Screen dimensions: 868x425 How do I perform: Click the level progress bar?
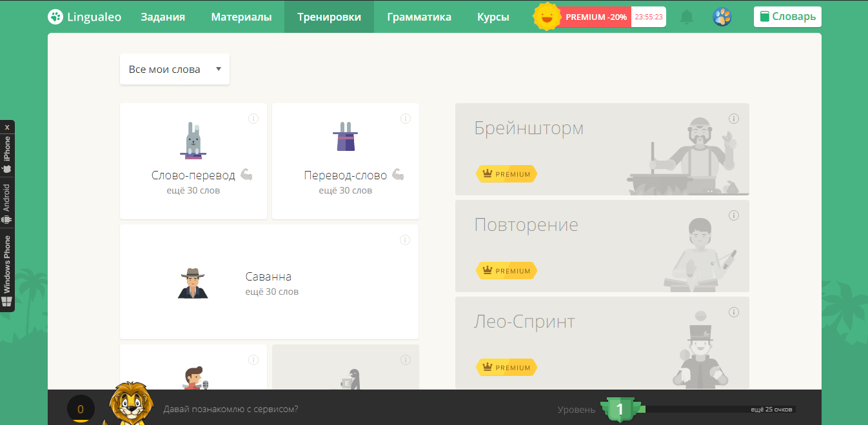click(x=719, y=409)
